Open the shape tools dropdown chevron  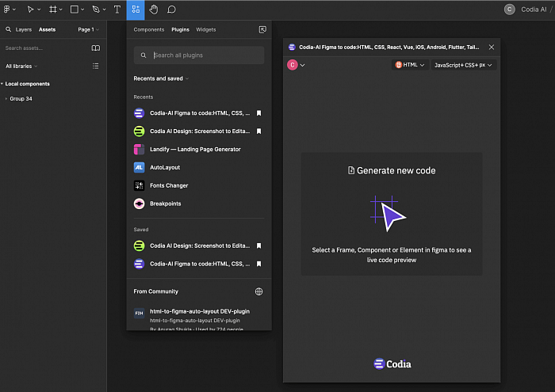82,10
